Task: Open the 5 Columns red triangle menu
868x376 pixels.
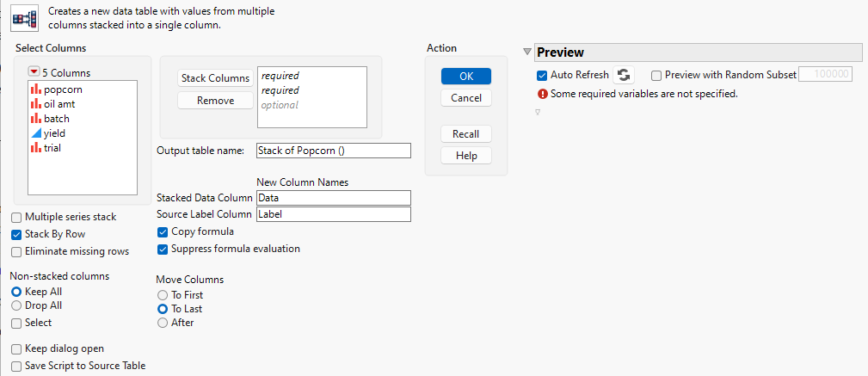Action: pos(34,72)
